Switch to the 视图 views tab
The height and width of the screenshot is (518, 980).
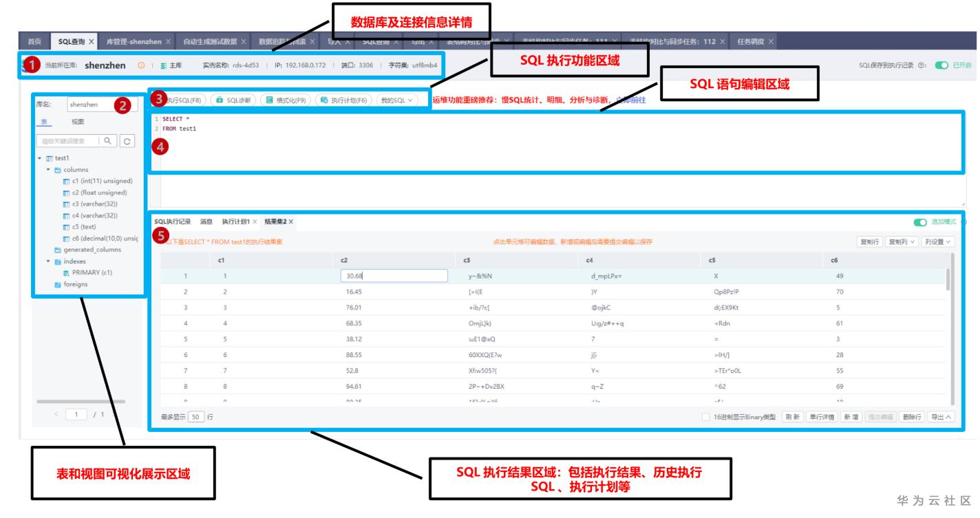click(x=78, y=121)
